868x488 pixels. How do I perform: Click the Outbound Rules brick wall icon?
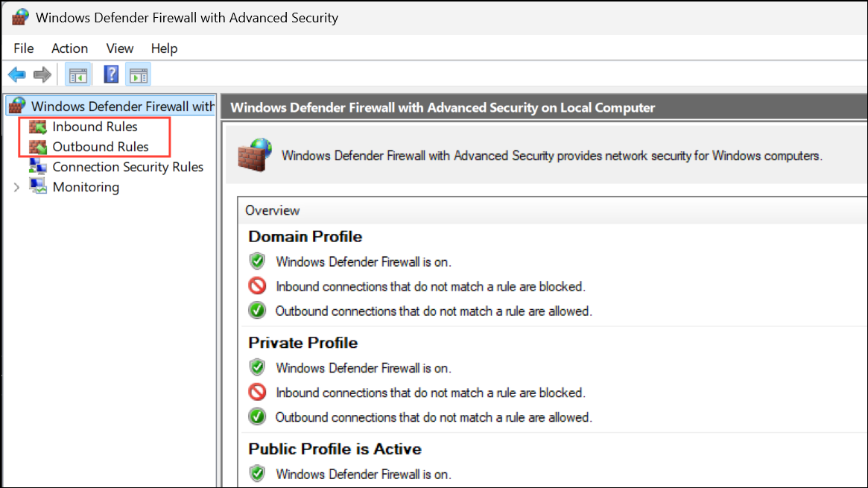[x=38, y=147]
